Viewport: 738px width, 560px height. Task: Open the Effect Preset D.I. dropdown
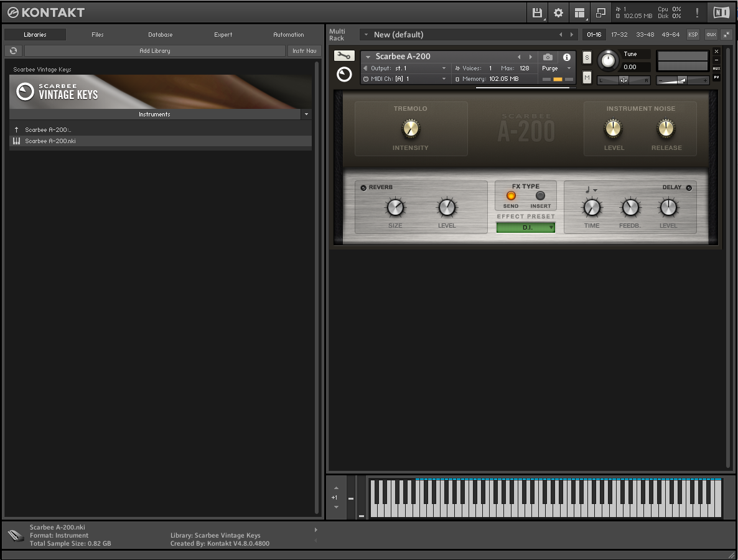pyautogui.click(x=526, y=228)
